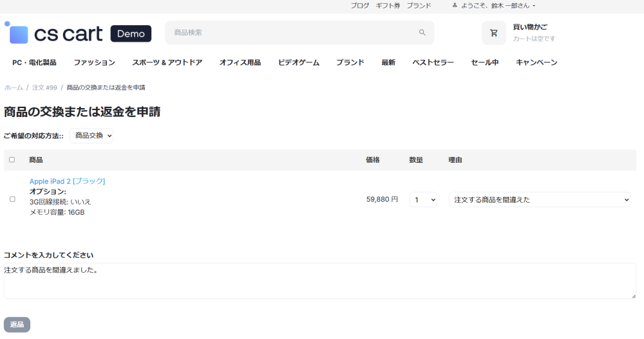Click the 商品の交換または返金を申請 heading
The height and width of the screenshot is (339, 644).
coord(82,112)
